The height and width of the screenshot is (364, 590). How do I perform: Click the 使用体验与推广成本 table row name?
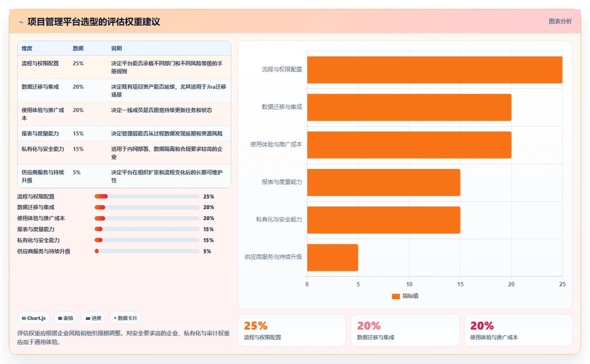(43, 114)
